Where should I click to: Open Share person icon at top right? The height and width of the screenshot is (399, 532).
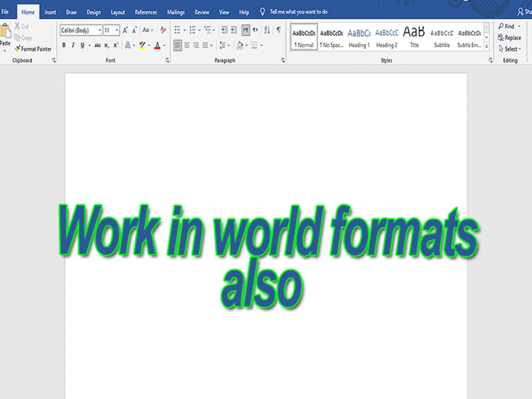point(520,12)
